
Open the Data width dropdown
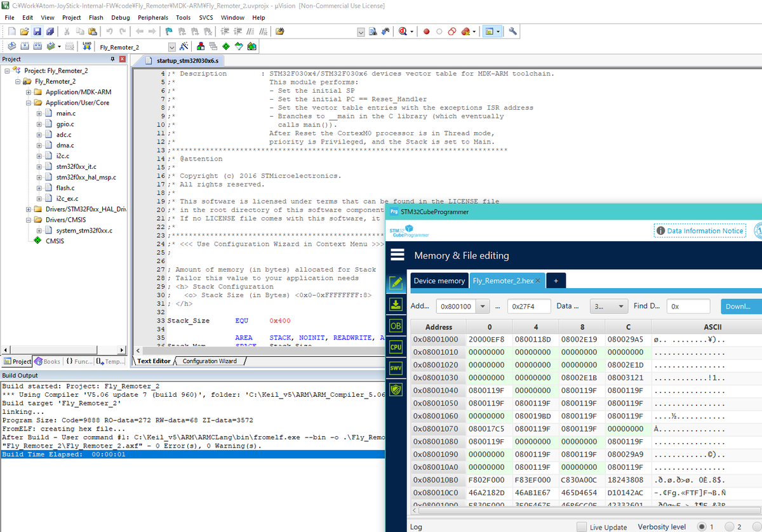pos(608,306)
